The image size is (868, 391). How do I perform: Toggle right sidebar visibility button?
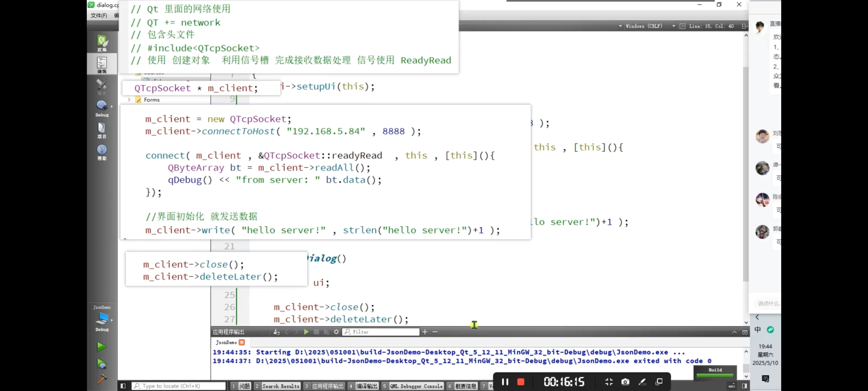coord(744,386)
